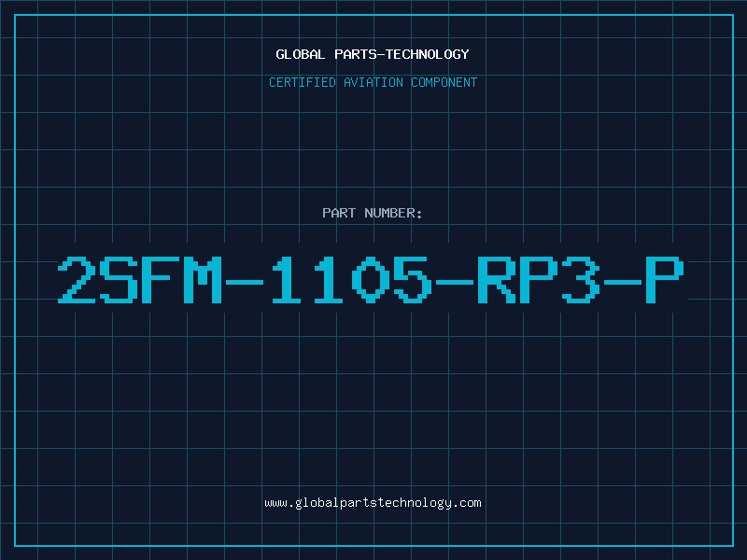The width and height of the screenshot is (747, 560).
Task: Click the word AVIATION in the subtitle
Action: [373, 82]
